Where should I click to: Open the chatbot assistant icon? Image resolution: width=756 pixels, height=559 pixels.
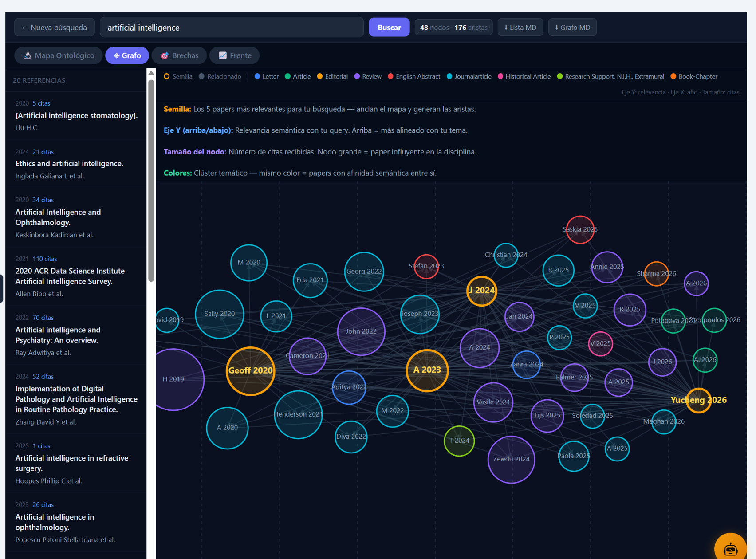(730, 549)
